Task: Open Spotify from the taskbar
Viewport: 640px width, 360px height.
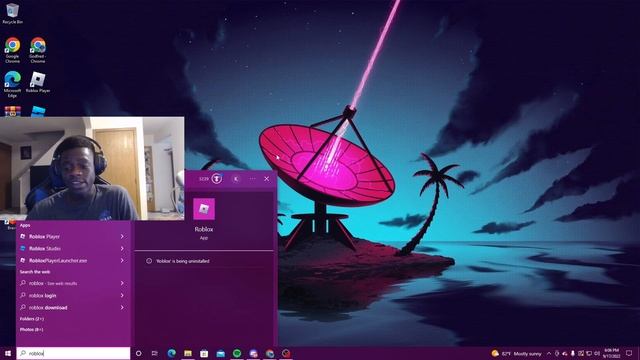Action: (x=237, y=353)
